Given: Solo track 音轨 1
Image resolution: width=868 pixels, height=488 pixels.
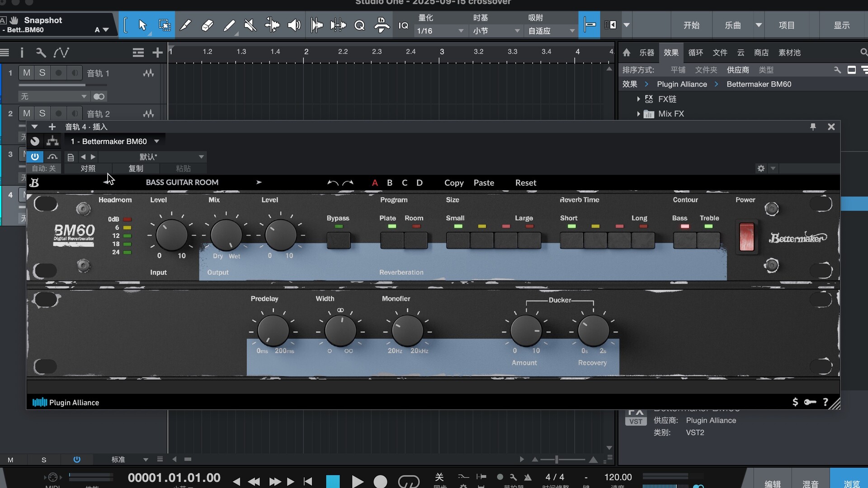Looking at the screenshot, I should coord(42,73).
